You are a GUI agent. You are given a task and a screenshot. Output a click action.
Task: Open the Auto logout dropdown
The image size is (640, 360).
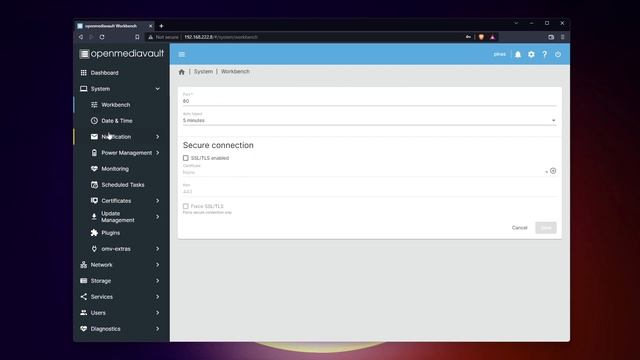click(369, 120)
